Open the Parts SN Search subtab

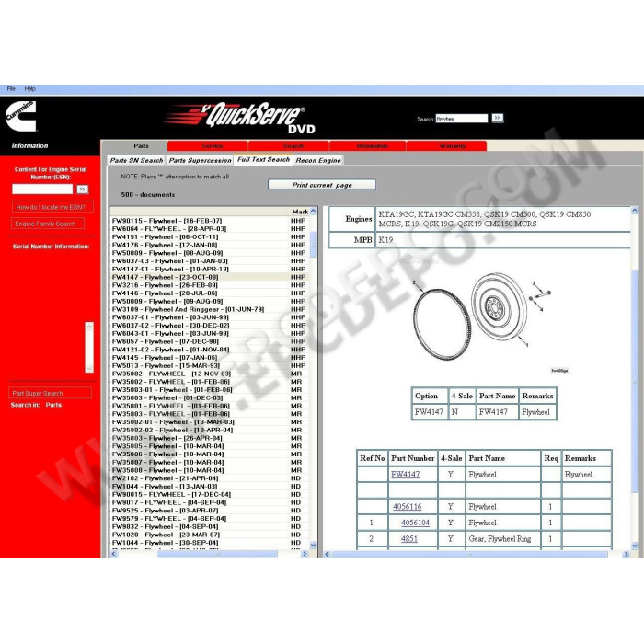(x=136, y=160)
